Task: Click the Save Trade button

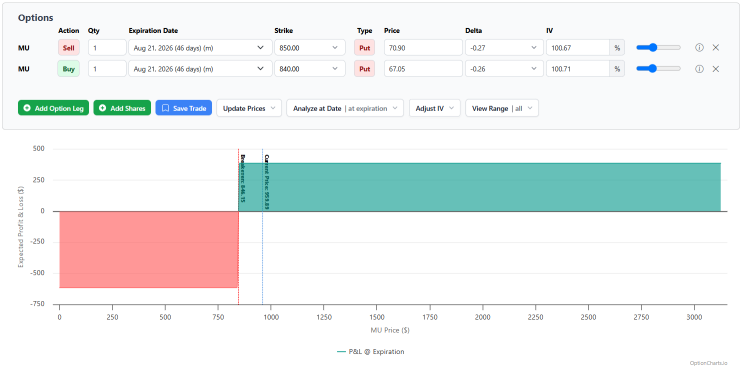Action: tap(184, 108)
